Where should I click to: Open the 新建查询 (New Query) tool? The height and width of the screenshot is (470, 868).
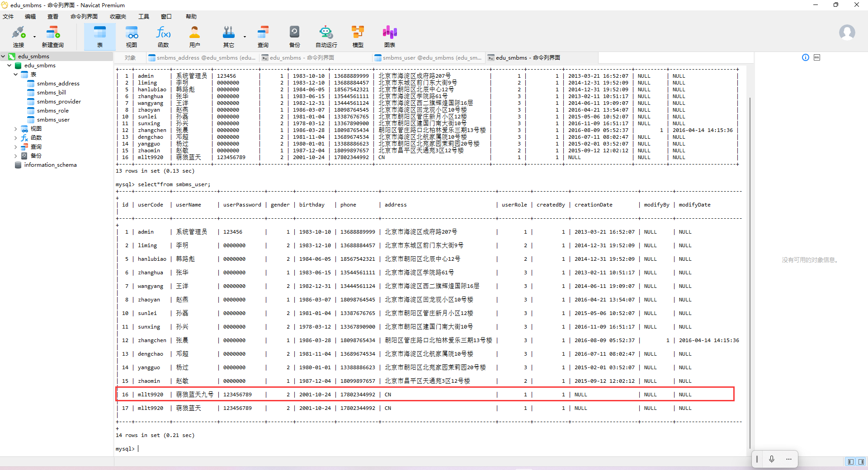[53, 37]
